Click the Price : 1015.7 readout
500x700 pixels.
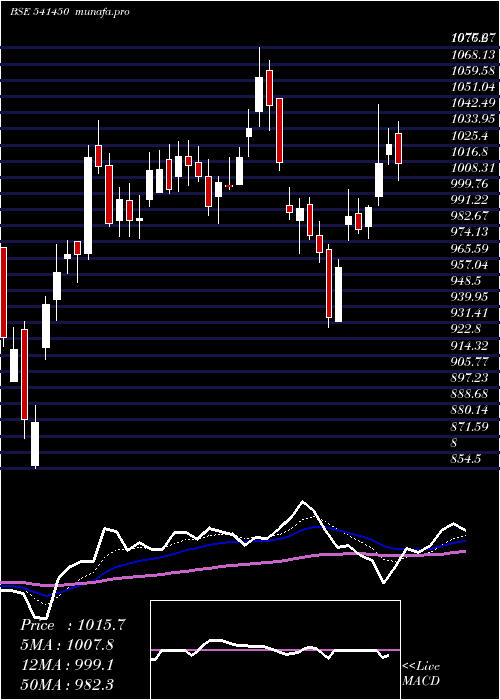tap(72, 625)
